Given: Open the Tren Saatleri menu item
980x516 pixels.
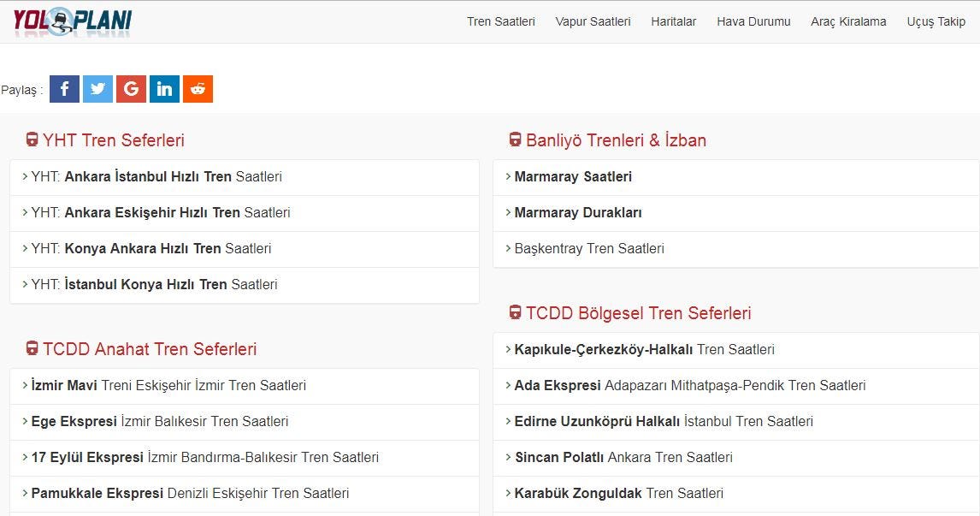Looking at the screenshot, I should (500, 21).
